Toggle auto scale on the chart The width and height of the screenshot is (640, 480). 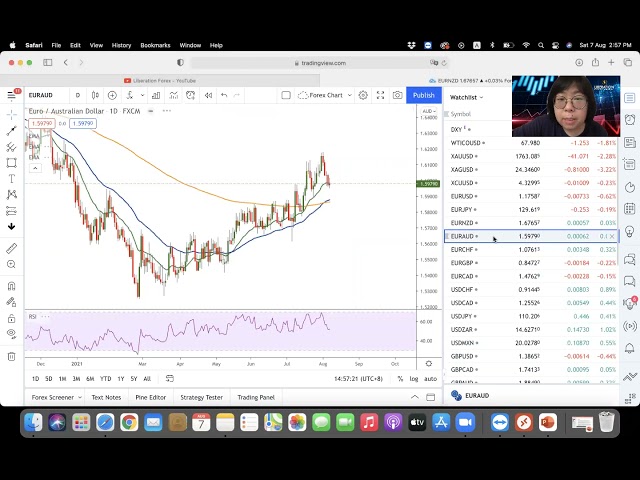click(x=430, y=379)
